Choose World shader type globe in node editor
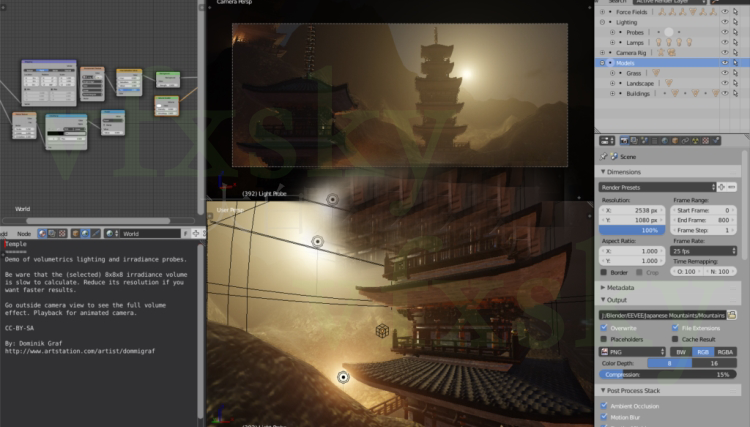Image resolution: width=750 pixels, height=427 pixels. [x=85, y=233]
